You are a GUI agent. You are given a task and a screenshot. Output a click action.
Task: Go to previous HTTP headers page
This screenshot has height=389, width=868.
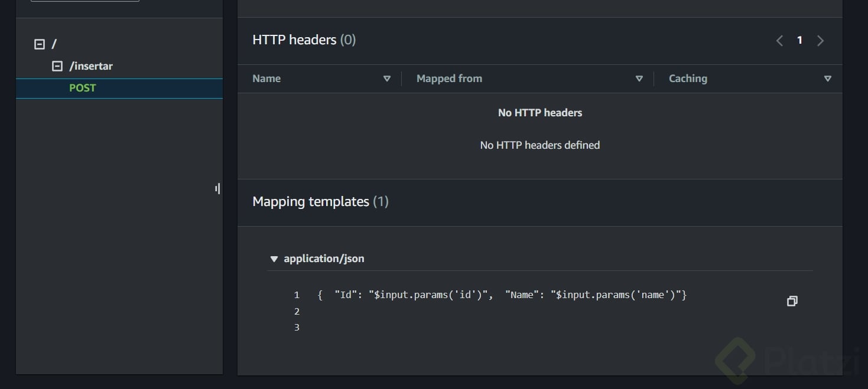click(x=779, y=41)
